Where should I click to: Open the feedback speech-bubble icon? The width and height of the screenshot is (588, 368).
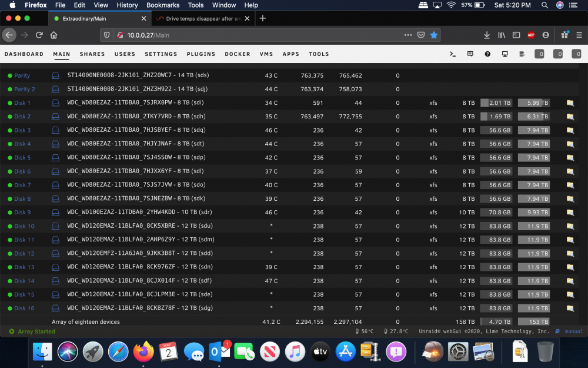click(470, 54)
